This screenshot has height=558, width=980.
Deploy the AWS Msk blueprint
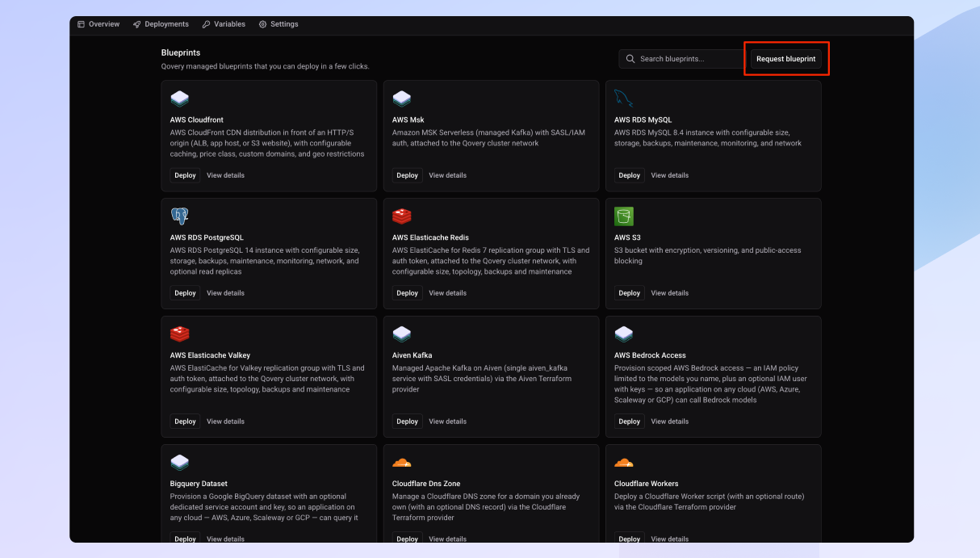pos(407,175)
